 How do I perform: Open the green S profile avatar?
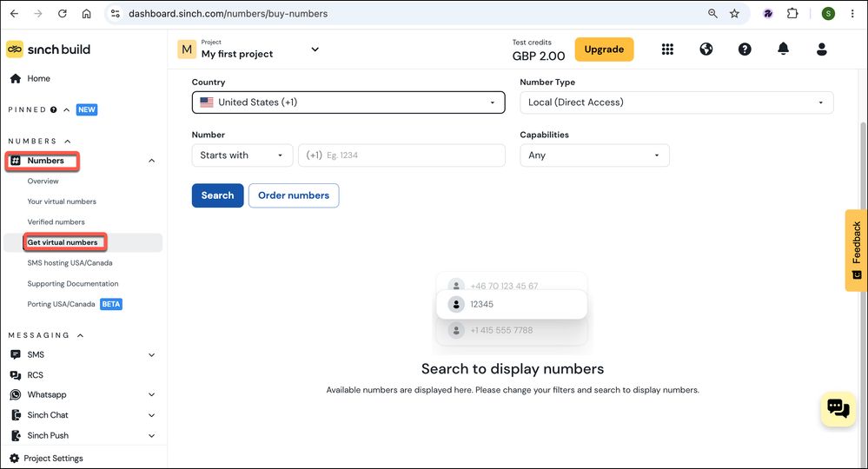pos(828,13)
